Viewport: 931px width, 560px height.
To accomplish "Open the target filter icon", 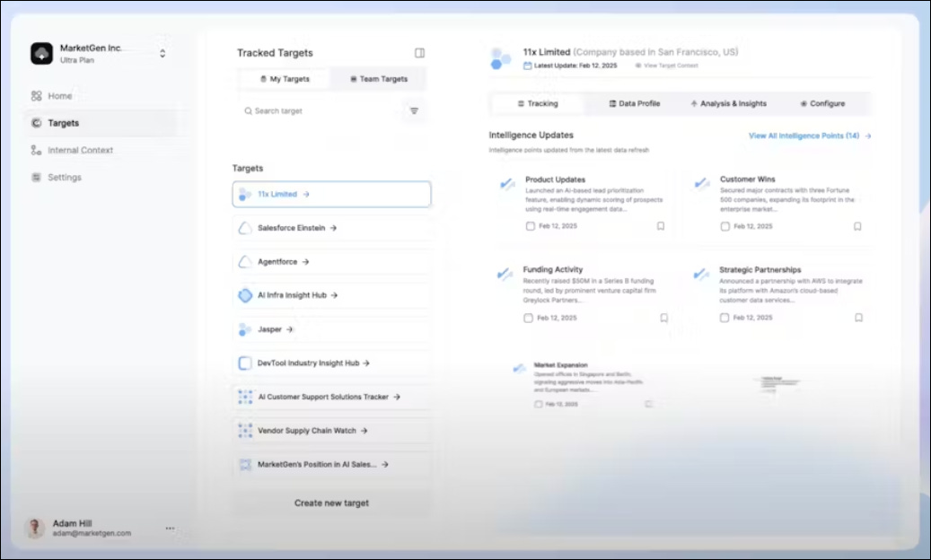I will (414, 111).
